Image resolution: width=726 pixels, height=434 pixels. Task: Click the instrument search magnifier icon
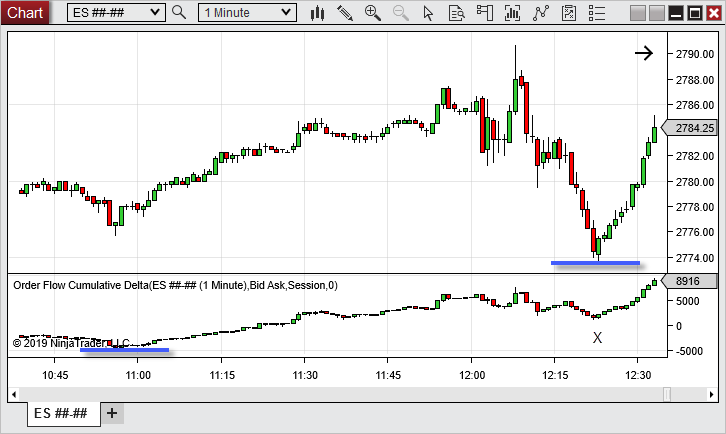(x=179, y=12)
